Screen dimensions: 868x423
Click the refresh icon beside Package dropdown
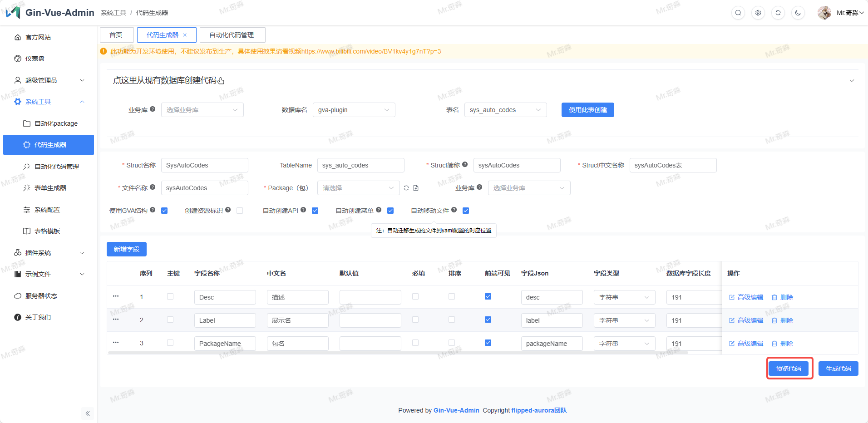click(406, 188)
